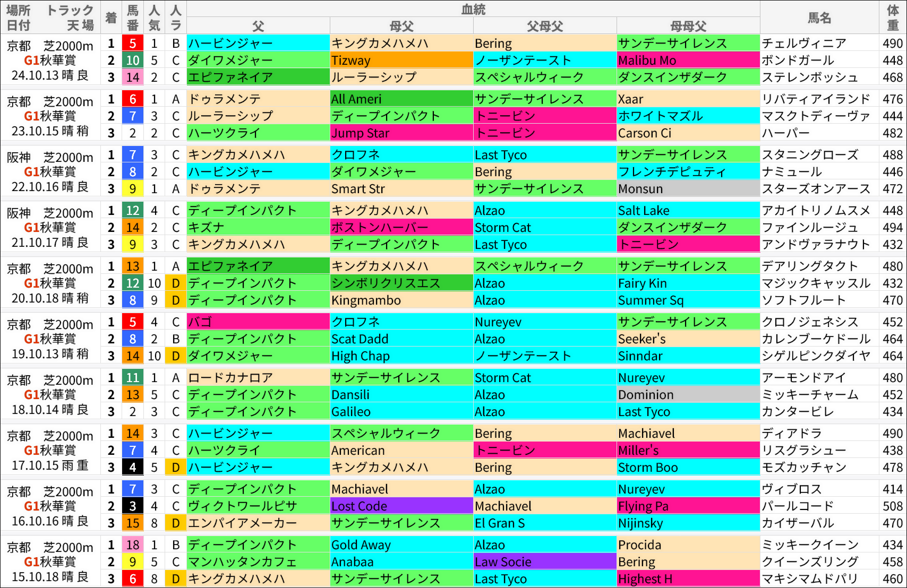Viewport: 907px width, 588px height.
Task: Click the 体重 column header
Action: pyautogui.click(x=893, y=18)
